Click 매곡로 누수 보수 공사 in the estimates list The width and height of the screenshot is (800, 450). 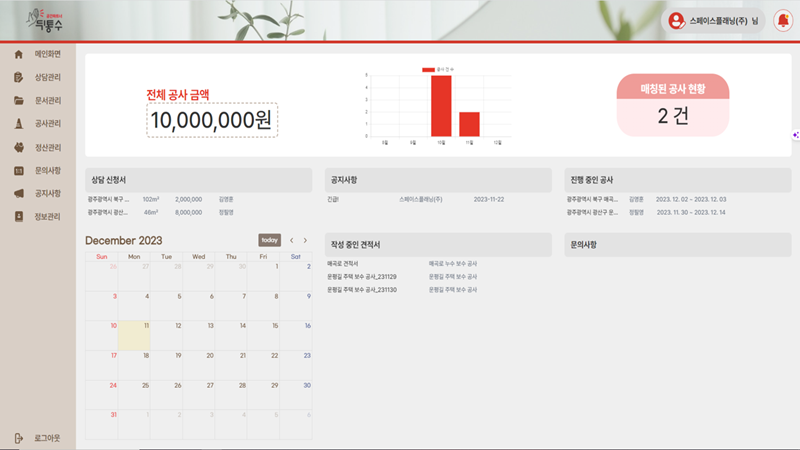(453, 264)
